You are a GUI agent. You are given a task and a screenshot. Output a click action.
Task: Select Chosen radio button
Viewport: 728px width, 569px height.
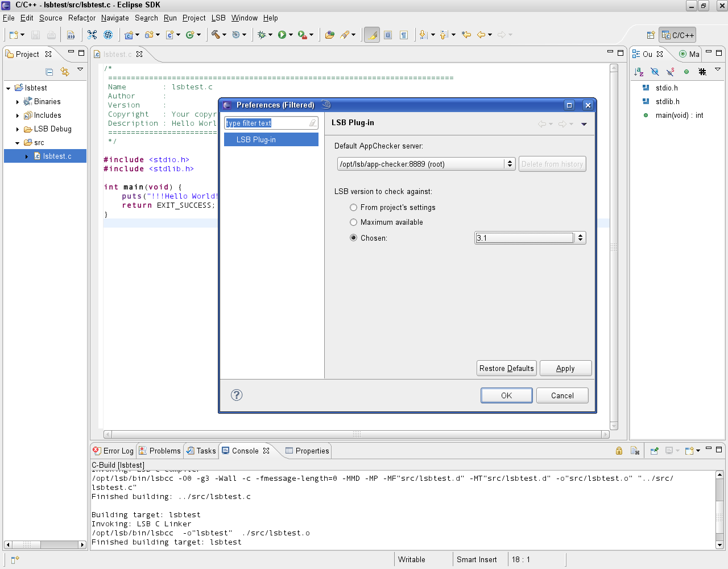click(x=353, y=238)
